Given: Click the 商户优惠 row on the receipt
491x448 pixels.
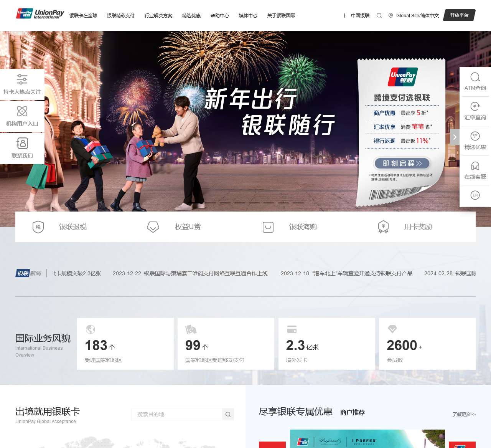Looking at the screenshot, I should point(401,113).
